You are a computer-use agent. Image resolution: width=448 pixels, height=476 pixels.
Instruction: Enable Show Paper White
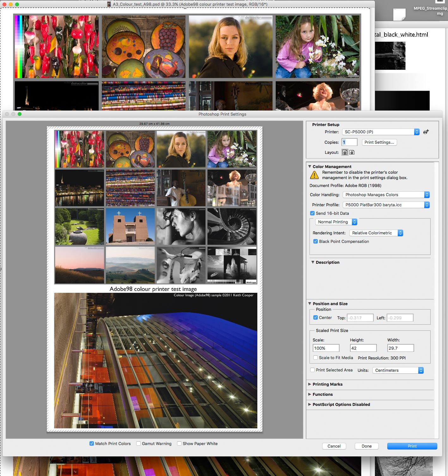(x=179, y=443)
